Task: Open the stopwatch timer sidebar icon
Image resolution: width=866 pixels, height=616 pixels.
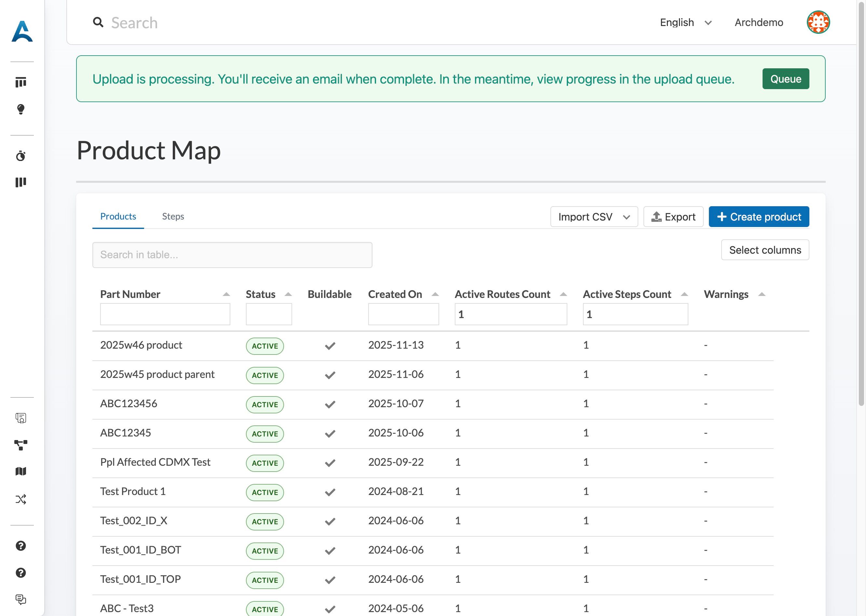Action: 21,156
